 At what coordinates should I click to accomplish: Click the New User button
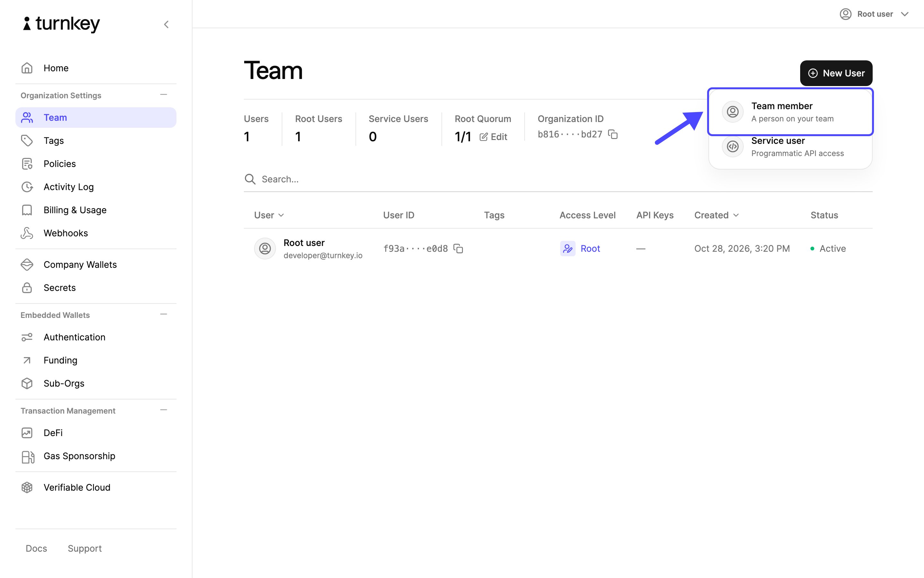click(x=836, y=73)
